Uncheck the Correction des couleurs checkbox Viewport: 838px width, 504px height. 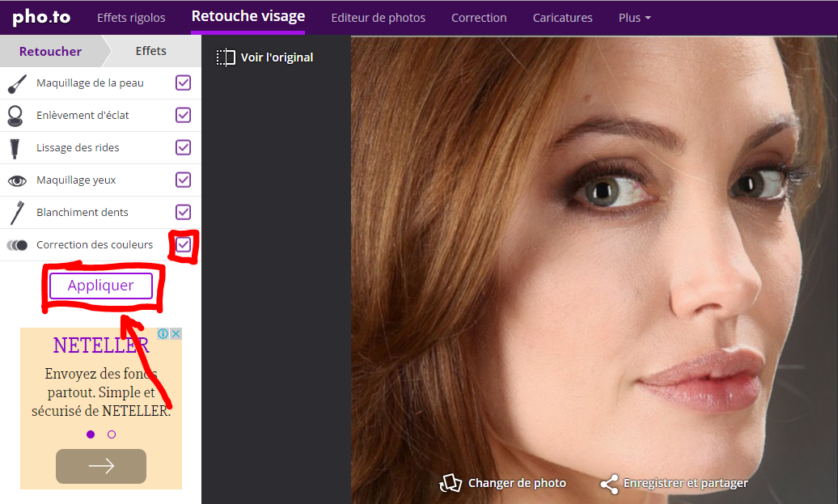[184, 245]
